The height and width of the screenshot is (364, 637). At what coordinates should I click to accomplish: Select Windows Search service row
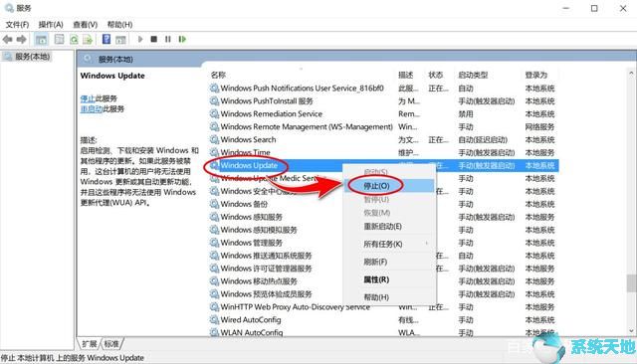coord(384,139)
